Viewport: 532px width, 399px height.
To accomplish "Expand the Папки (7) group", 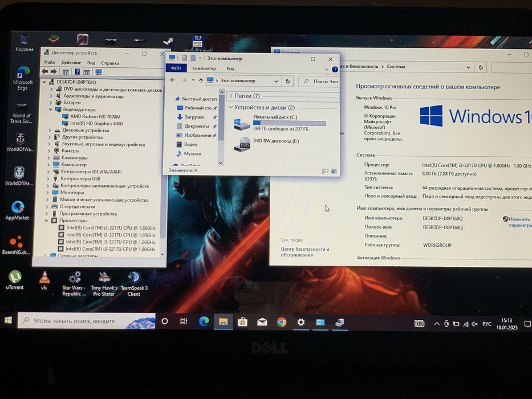I will (231, 96).
